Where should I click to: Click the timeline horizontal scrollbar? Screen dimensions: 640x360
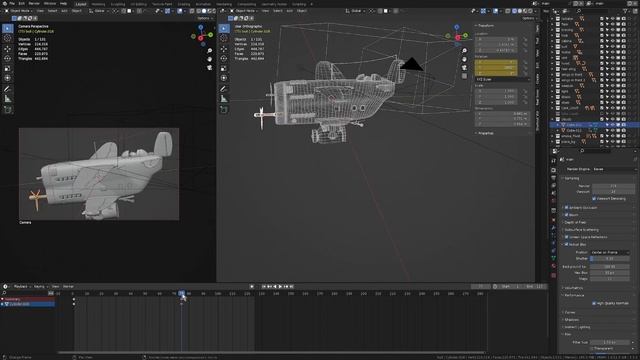pyautogui.click(x=271, y=352)
